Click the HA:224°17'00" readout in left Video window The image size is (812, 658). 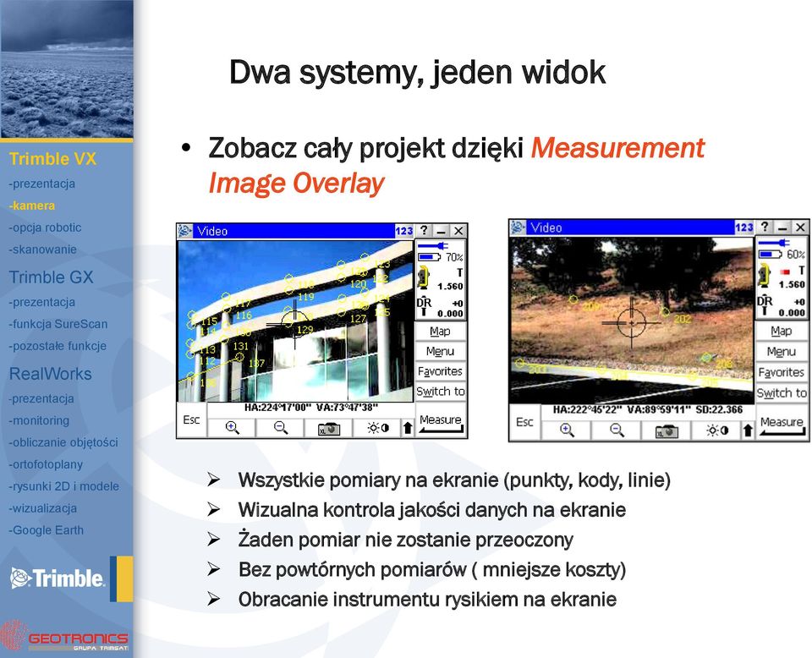pyautogui.click(x=277, y=408)
